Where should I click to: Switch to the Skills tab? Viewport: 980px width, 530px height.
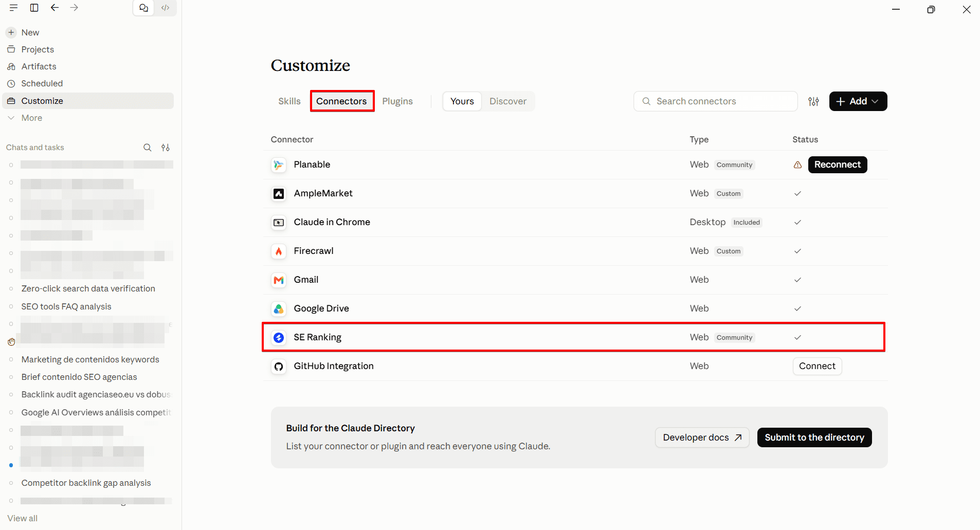point(289,101)
